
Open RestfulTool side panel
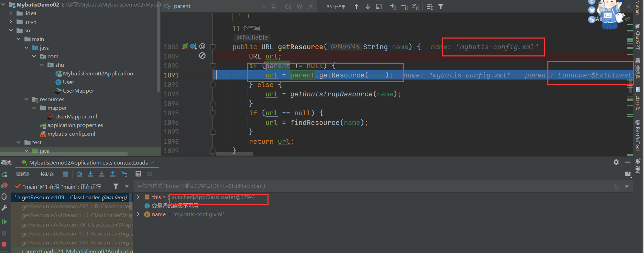pyautogui.click(x=637, y=135)
